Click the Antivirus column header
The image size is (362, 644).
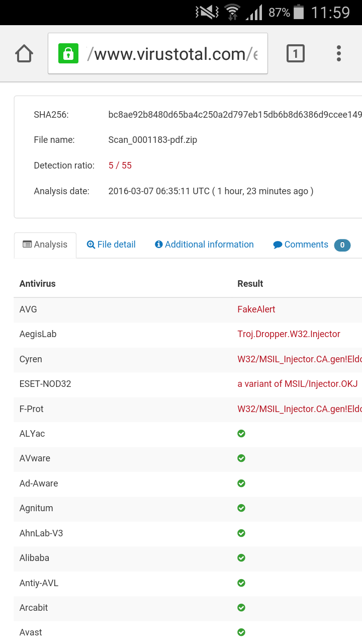(38, 284)
